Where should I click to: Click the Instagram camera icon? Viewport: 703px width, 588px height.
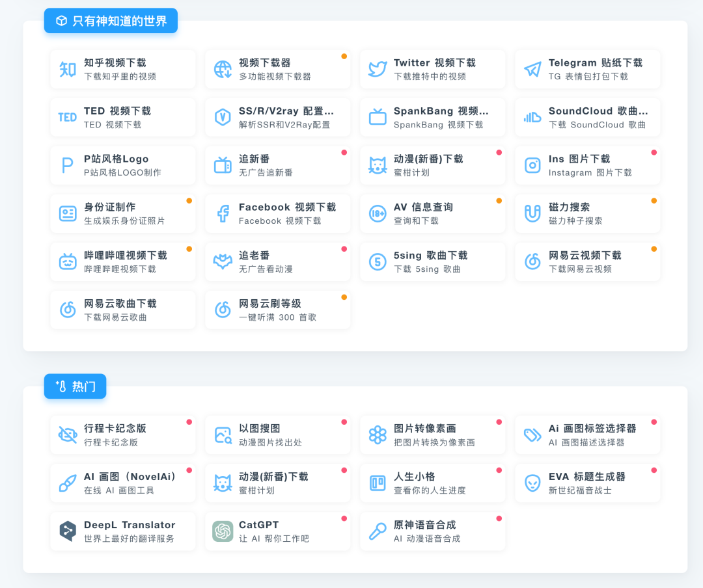[532, 165]
